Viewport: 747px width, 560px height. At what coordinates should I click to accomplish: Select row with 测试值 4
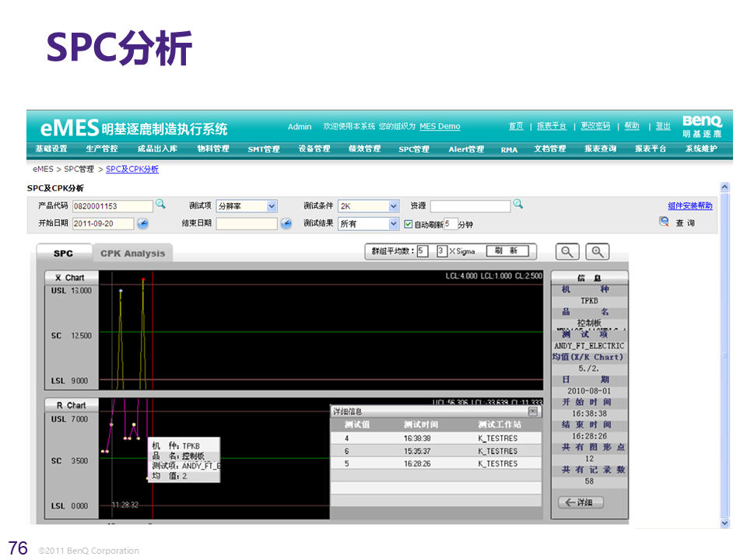pyautogui.click(x=436, y=438)
